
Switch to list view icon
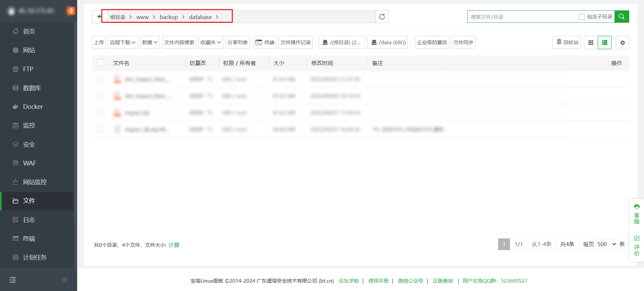[604, 43]
